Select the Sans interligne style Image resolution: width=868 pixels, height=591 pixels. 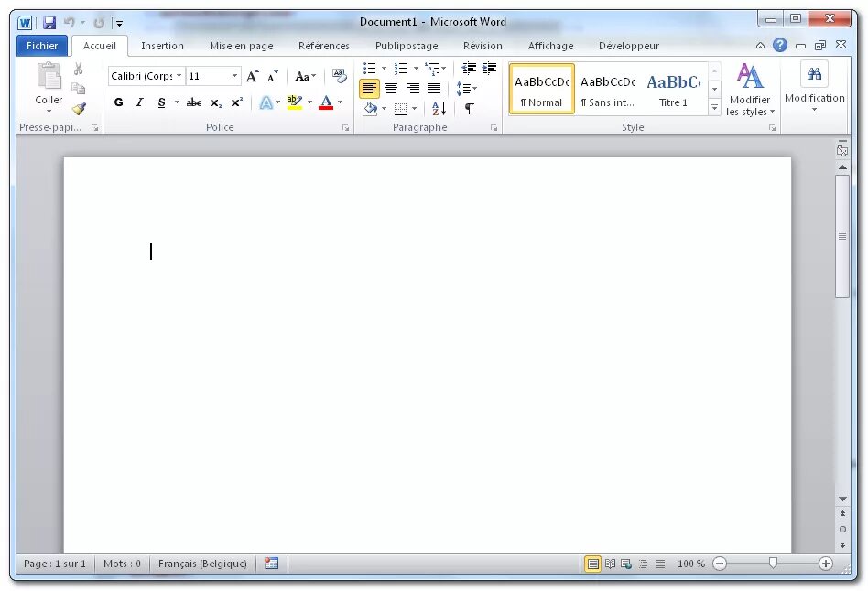(607, 89)
